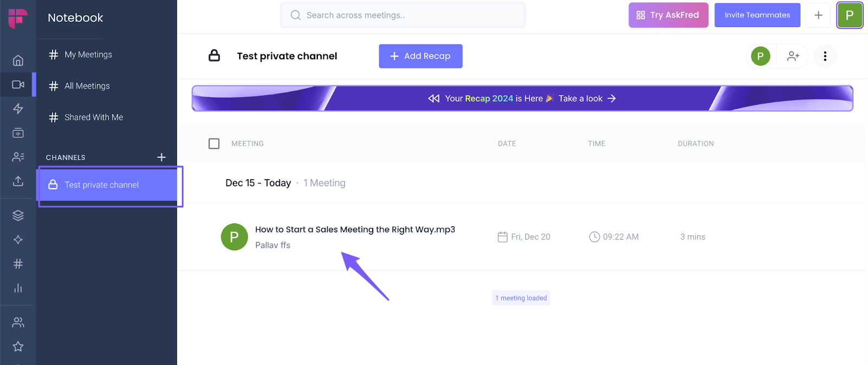Toggle the select-all meetings checkbox
868x365 pixels.
pos(214,143)
